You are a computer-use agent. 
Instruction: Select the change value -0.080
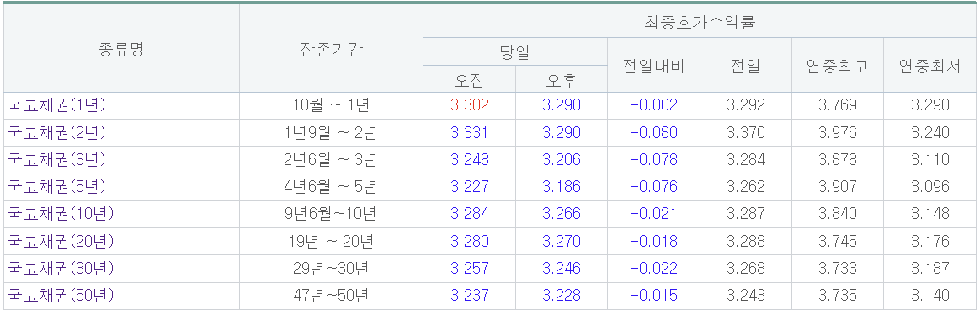coord(653,132)
